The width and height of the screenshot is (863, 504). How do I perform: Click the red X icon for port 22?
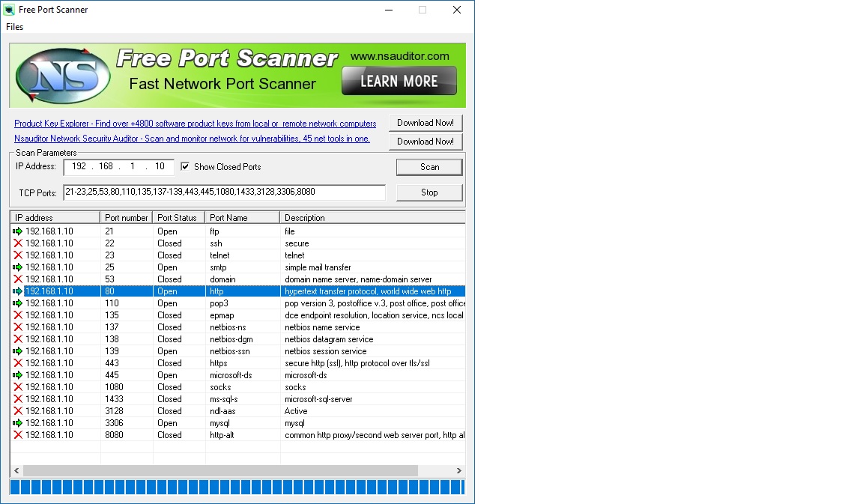pos(18,243)
